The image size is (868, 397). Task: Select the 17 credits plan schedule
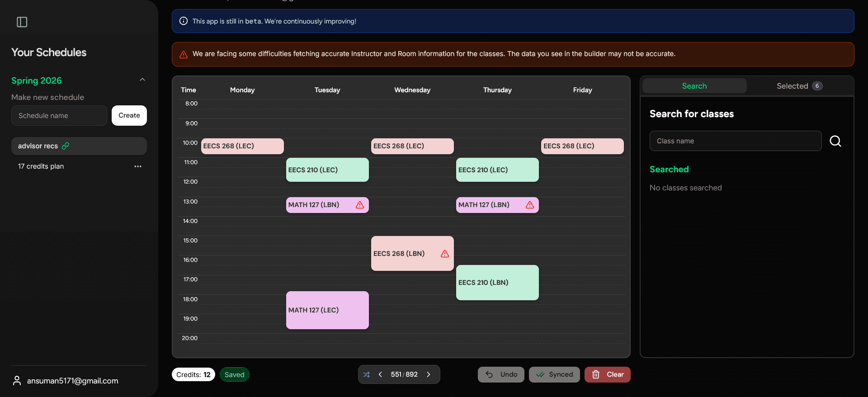point(41,166)
